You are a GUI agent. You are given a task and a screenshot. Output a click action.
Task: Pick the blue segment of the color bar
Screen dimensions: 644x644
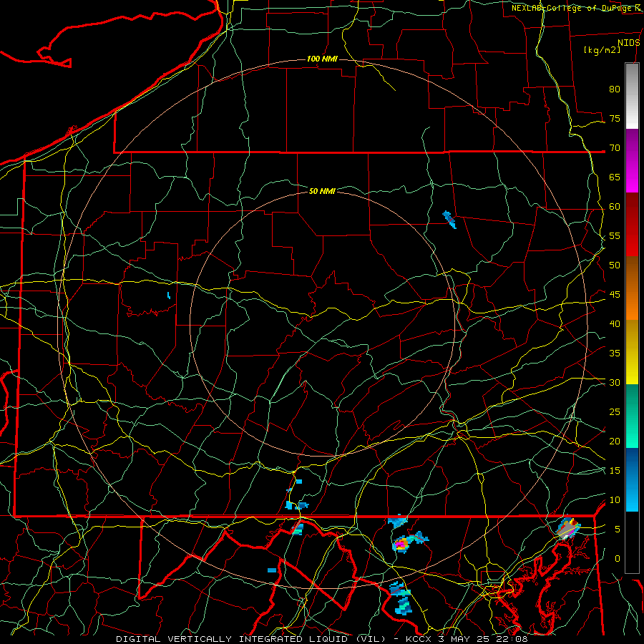click(632, 479)
